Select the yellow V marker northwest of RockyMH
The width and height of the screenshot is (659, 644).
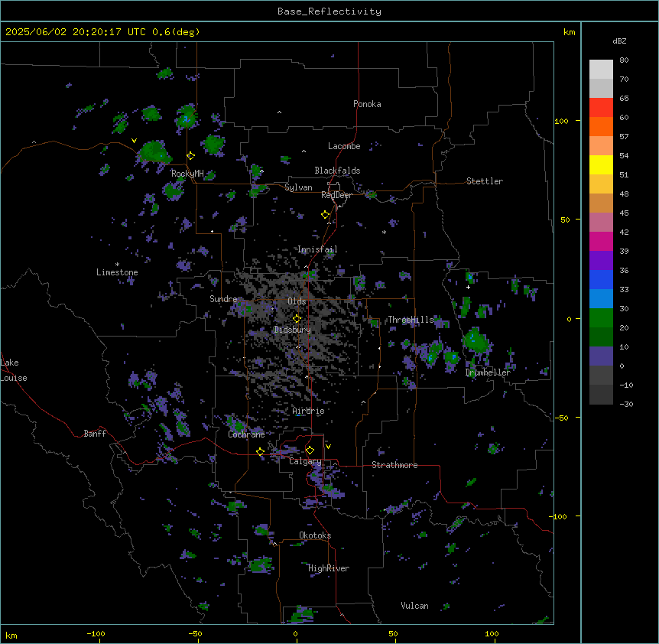pyautogui.click(x=134, y=141)
